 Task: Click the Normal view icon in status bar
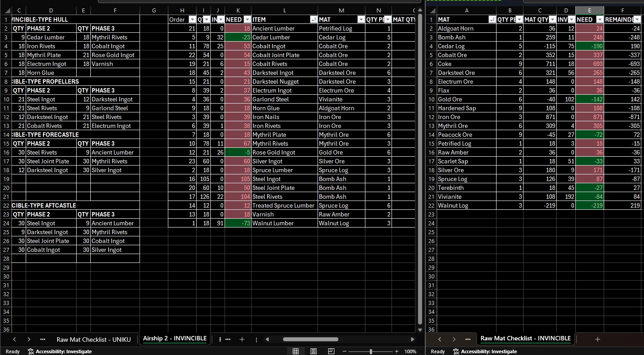[295, 351]
